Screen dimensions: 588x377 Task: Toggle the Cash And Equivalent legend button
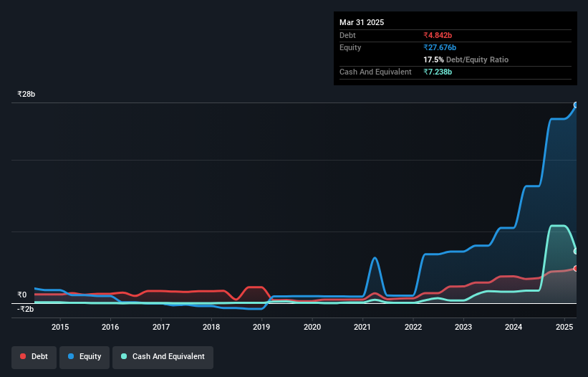163,357
